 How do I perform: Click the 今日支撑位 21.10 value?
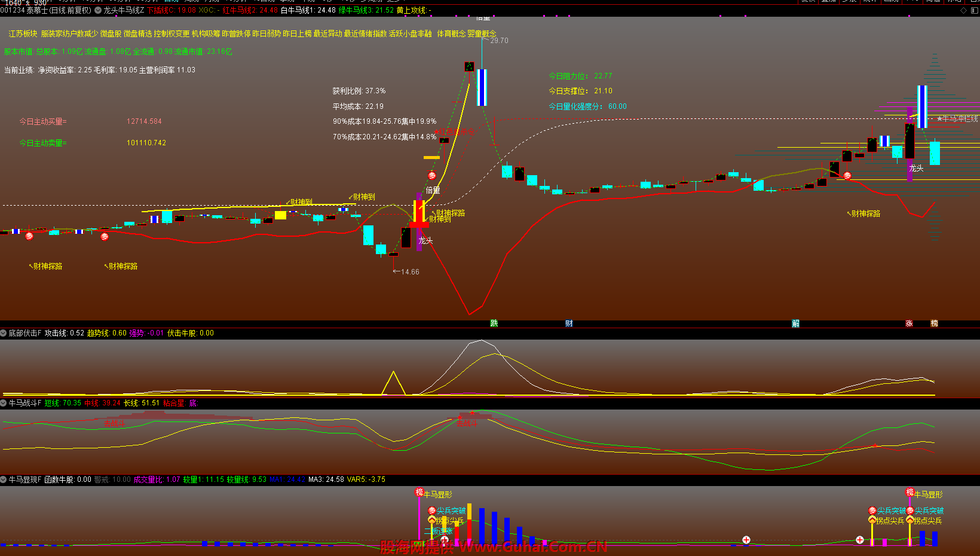pyautogui.click(x=603, y=91)
